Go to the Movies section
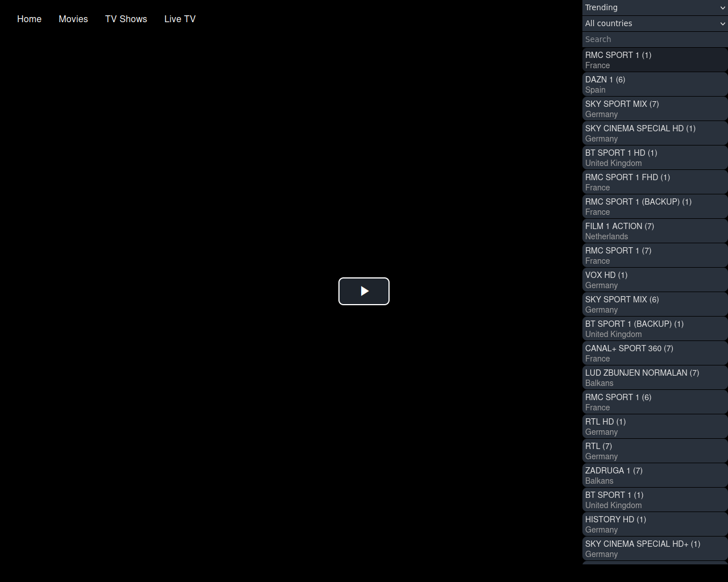Screen dimensions: 728x582 point(73,19)
